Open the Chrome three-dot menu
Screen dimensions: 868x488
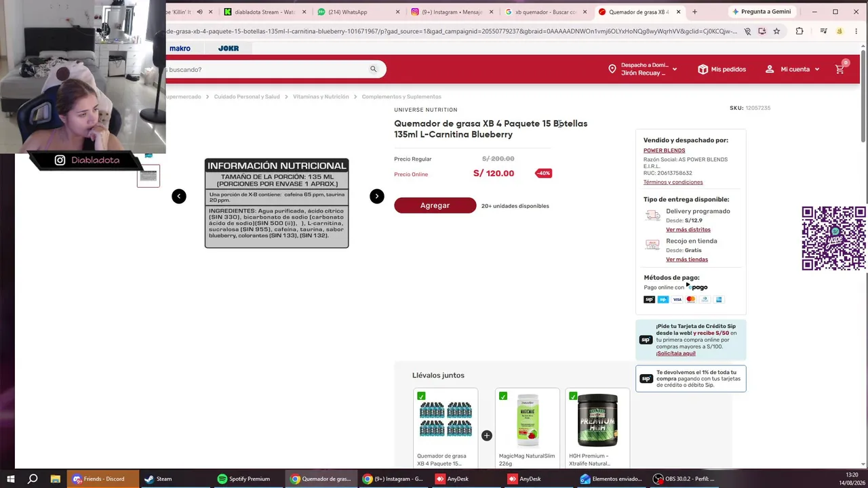pyautogui.click(x=856, y=31)
